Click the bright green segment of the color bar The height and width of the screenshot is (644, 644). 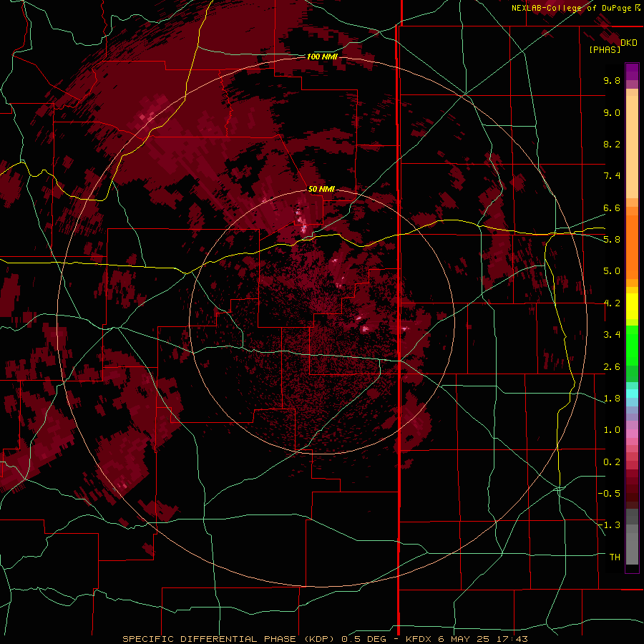point(632,345)
